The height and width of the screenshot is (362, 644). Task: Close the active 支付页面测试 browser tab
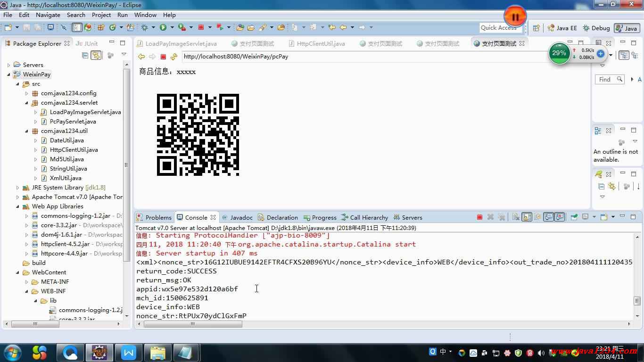click(522, 43)
